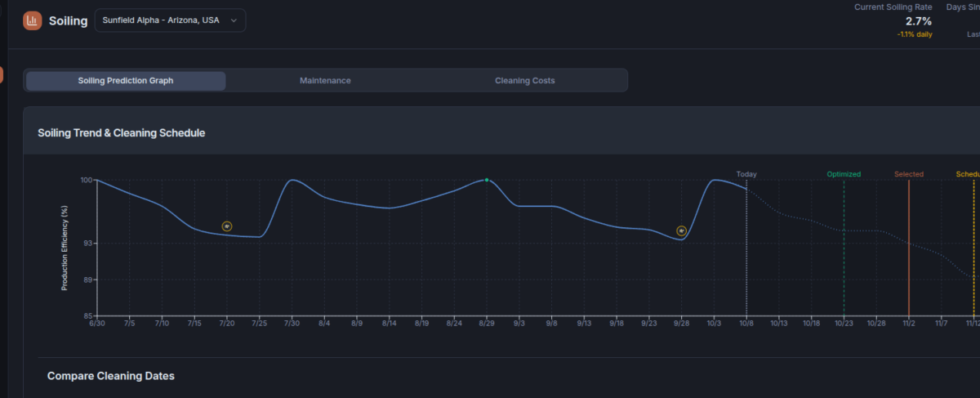Click the Current Soiling Rate 2.7% value
The height and width of the screenshot is (398, 980).
tap(918, 21)
